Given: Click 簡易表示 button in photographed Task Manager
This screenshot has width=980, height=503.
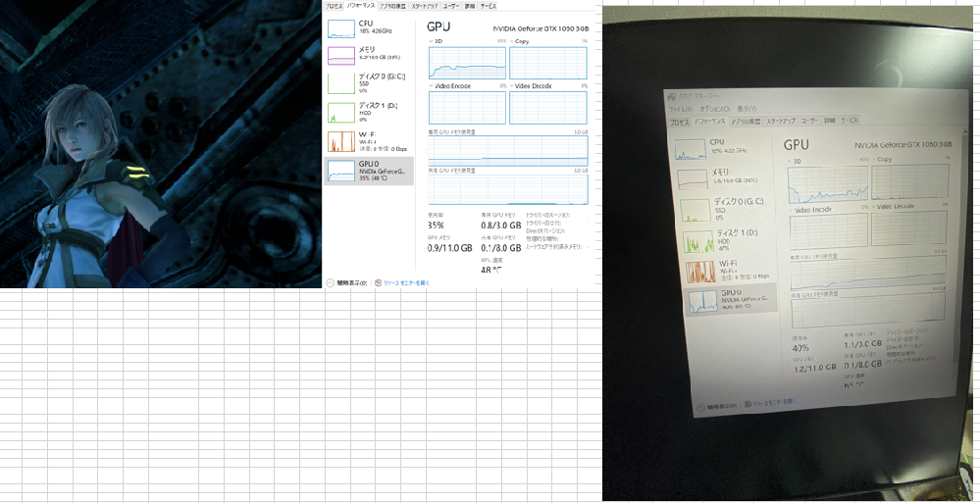Looking at the screenshot, I should click(x=716, y=407).
